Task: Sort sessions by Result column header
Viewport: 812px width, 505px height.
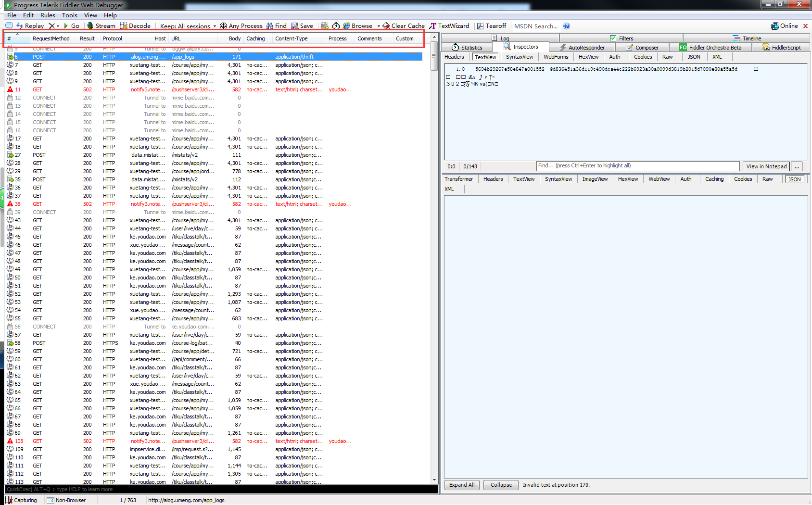Action: (87, 38)
